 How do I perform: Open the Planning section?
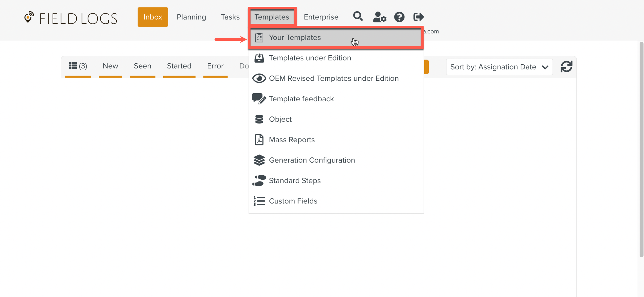coord(191,17)
